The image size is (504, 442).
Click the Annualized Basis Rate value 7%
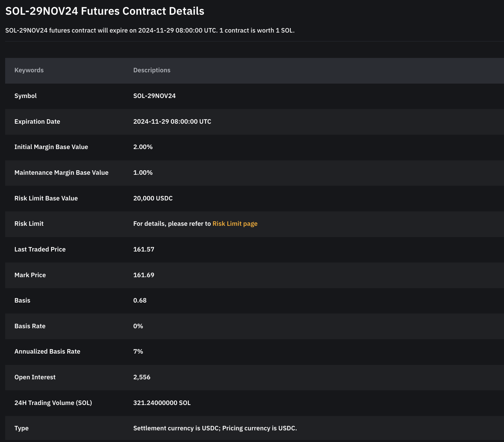138,352
